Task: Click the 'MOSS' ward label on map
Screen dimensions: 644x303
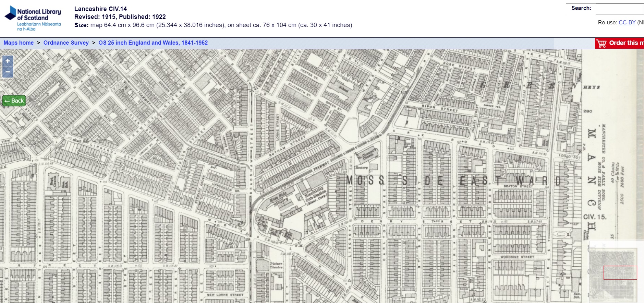Action: [365, 180]
